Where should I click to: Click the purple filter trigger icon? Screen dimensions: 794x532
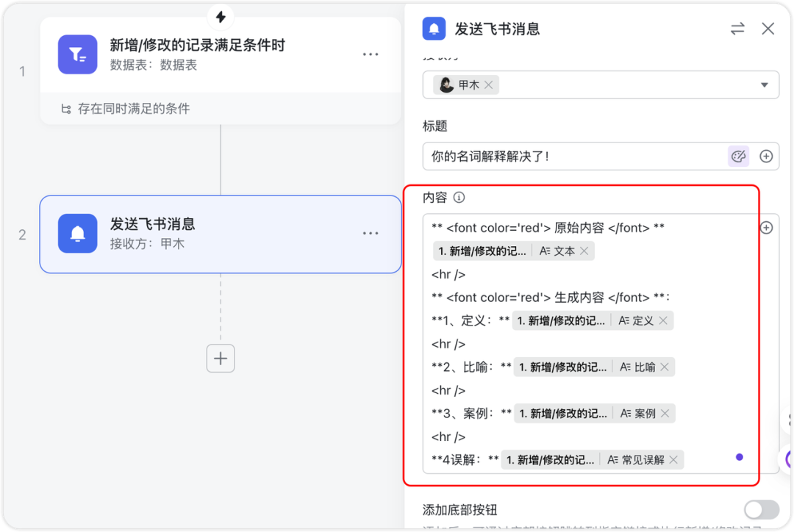[x=77, y=54]
